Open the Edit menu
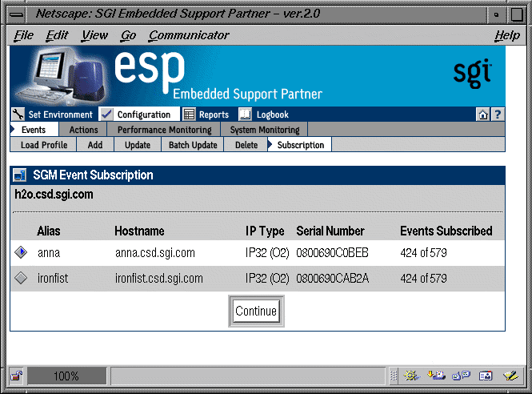 (57, 35)
